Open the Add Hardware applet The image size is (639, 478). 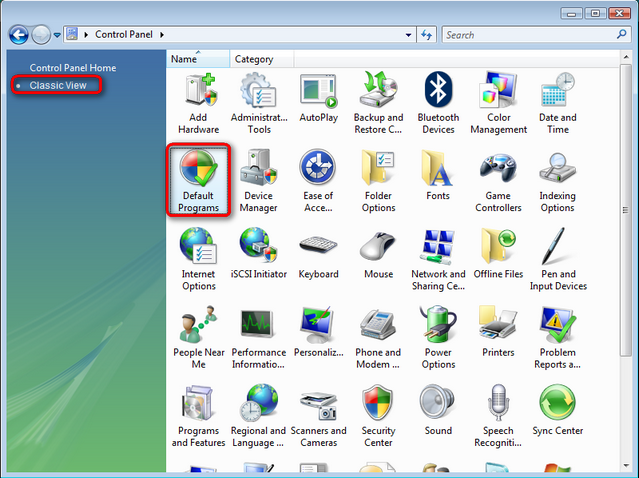(x=198, y=104)
